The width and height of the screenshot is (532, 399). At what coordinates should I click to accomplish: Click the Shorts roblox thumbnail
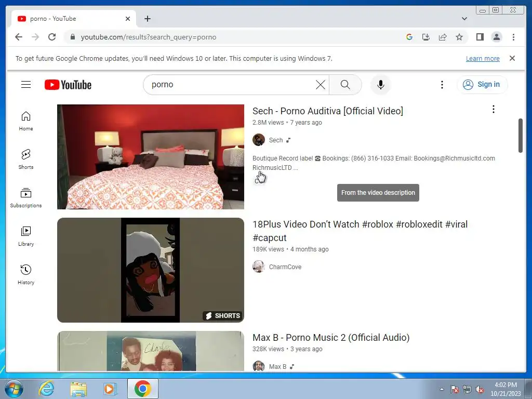pyautogui.click(x=151, y=270)
